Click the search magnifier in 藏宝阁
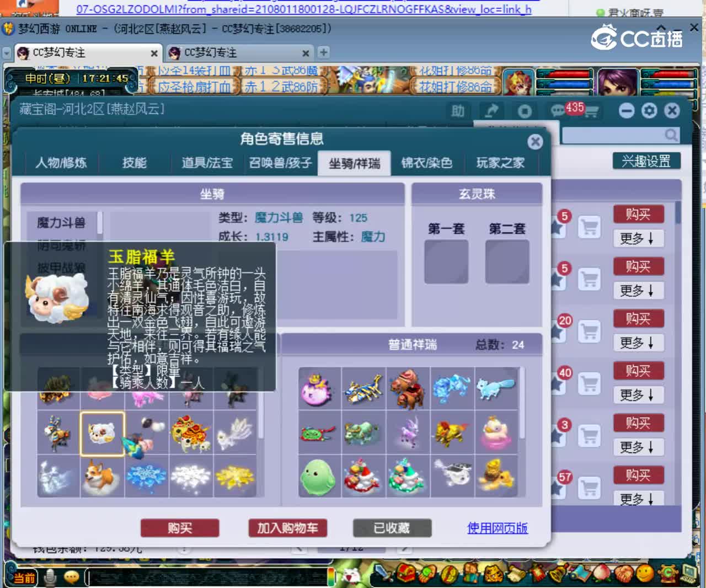This screenshot has height=588, width=706. [x=671, y=135]
